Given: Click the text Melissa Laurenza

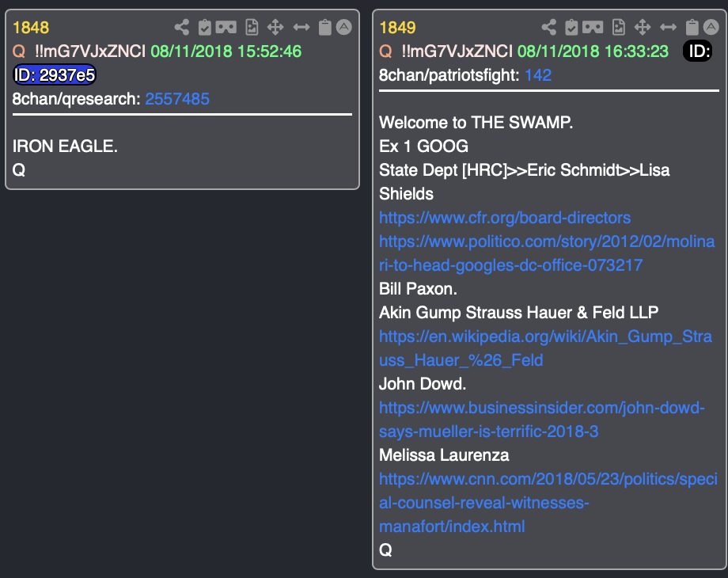Looking at the screenshot, I should pyautogui.click(x=444, y=455).
